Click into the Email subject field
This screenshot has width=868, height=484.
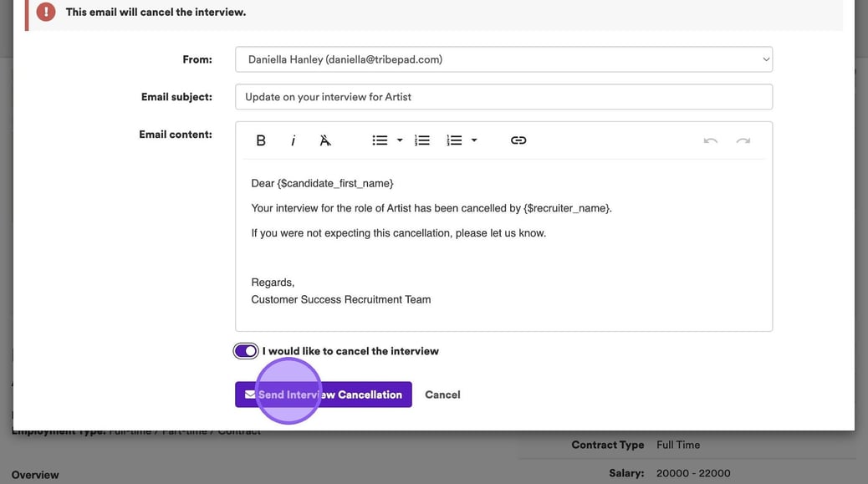(x=503, y=97)
